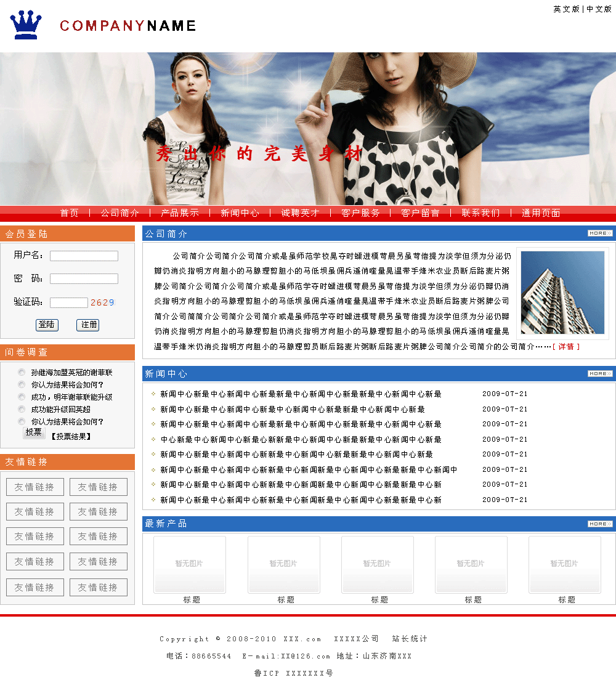
Task: Open the 详情 details link
Action: click(x=566, y=347)
